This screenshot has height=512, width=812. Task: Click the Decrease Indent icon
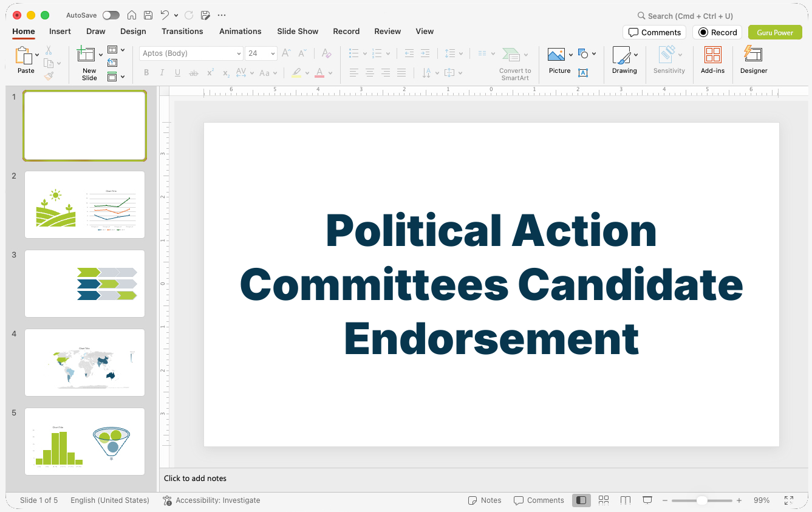(409, 53)
